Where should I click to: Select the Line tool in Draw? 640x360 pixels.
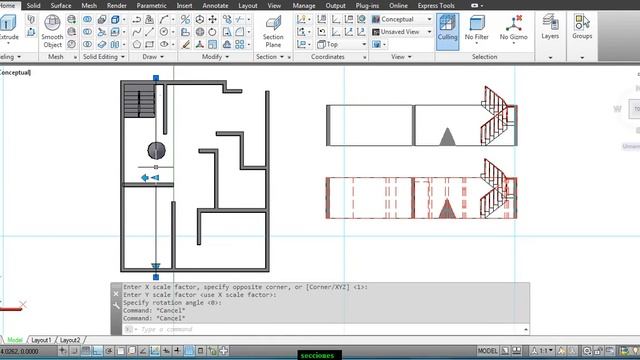[x=150, y=32]
